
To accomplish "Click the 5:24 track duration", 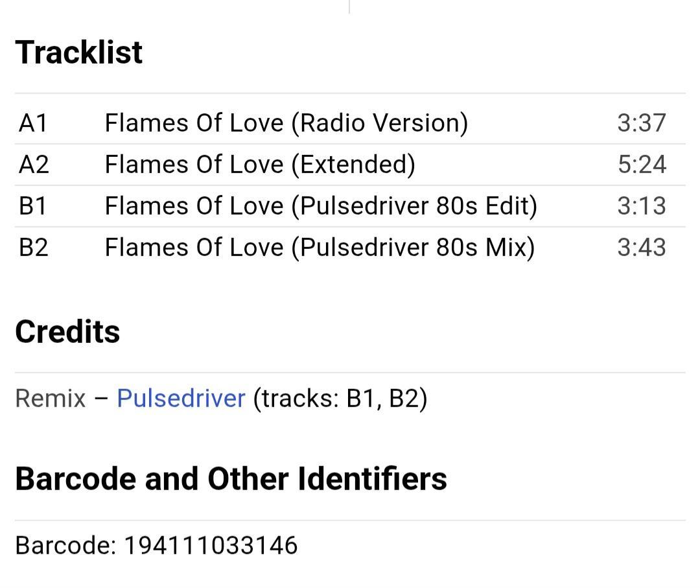I will pyautogui.click(x=641, y=164).
